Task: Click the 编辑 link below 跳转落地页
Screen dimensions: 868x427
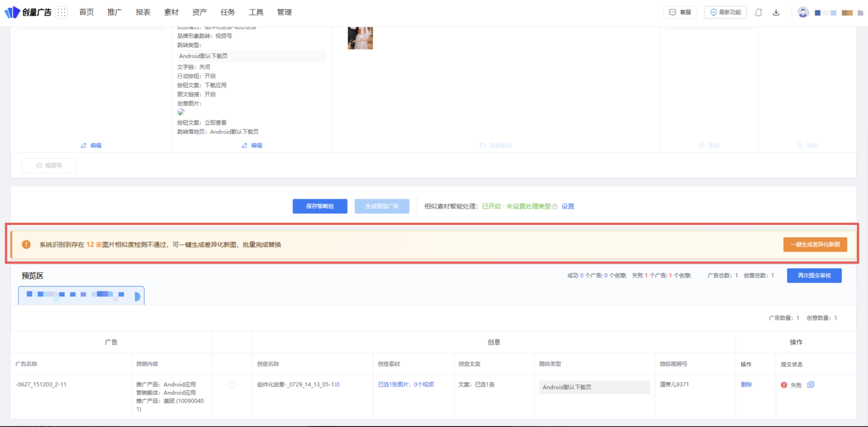Action: pos(252,145)
